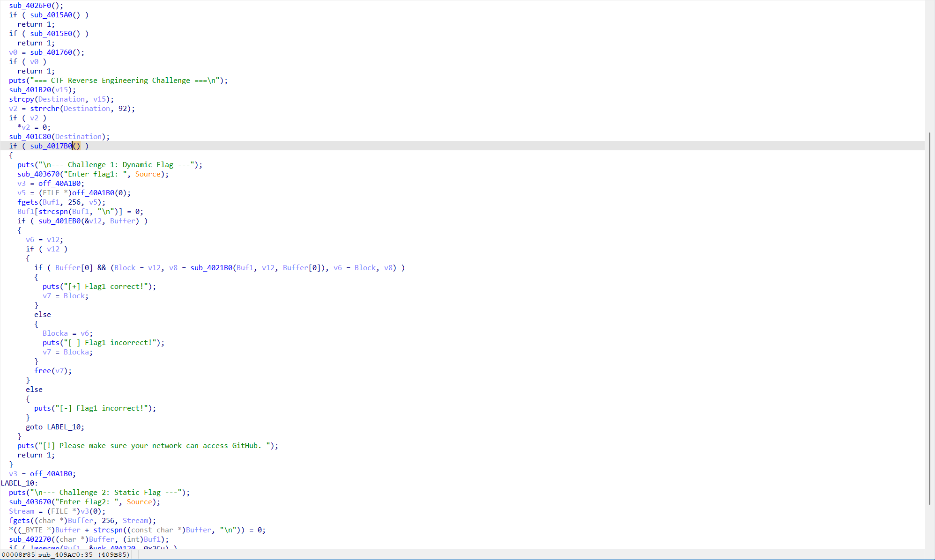935x560 pixels.
Task: Open the sub_401C80 function reference
Action: point(30,137)
